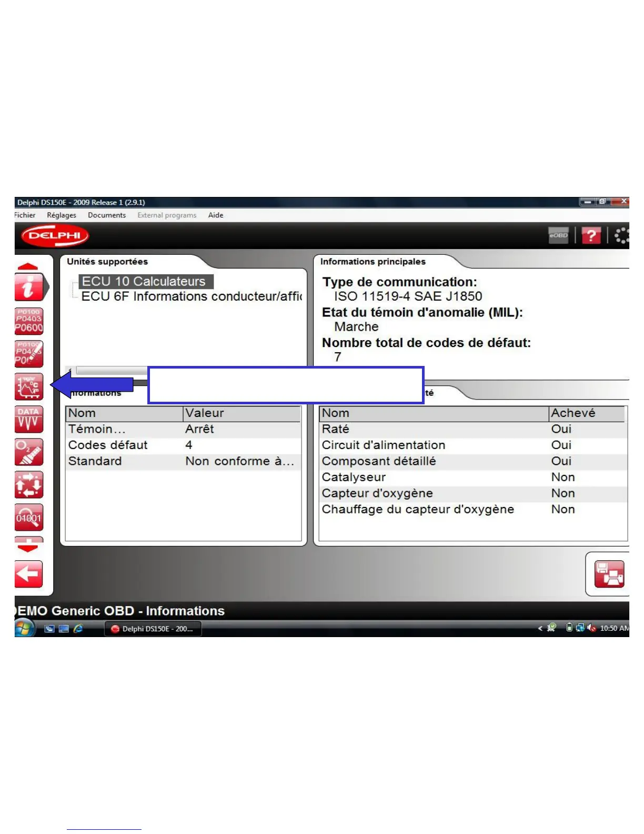Open the Fichier menu

pyautogui.click(x=25, y=215)
